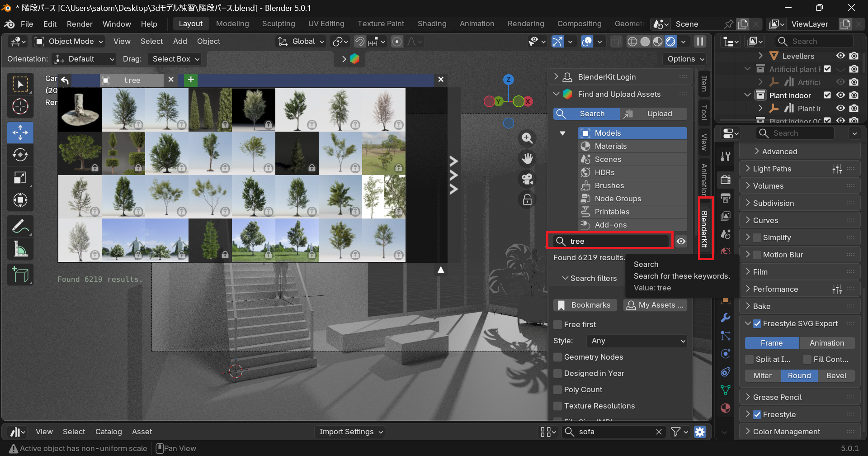Open the Object Mode dropdown
Image resolution: width=868 pixels, height=456 pixels.
(70, 42)
